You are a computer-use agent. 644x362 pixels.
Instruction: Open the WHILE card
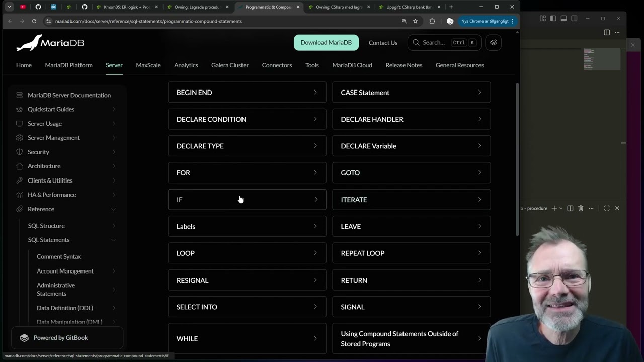(247, 339)
